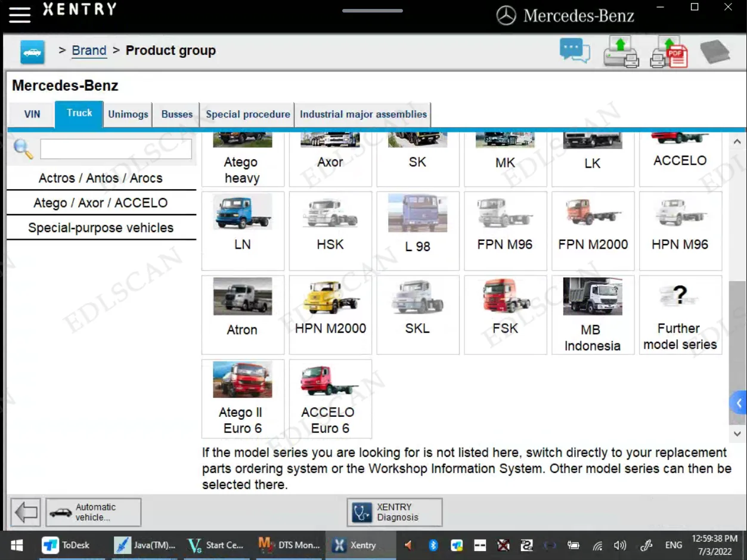Switch to the VIN tab
Image resolution: width=747 pixels, height=560 pixels.
pos(32,115)
